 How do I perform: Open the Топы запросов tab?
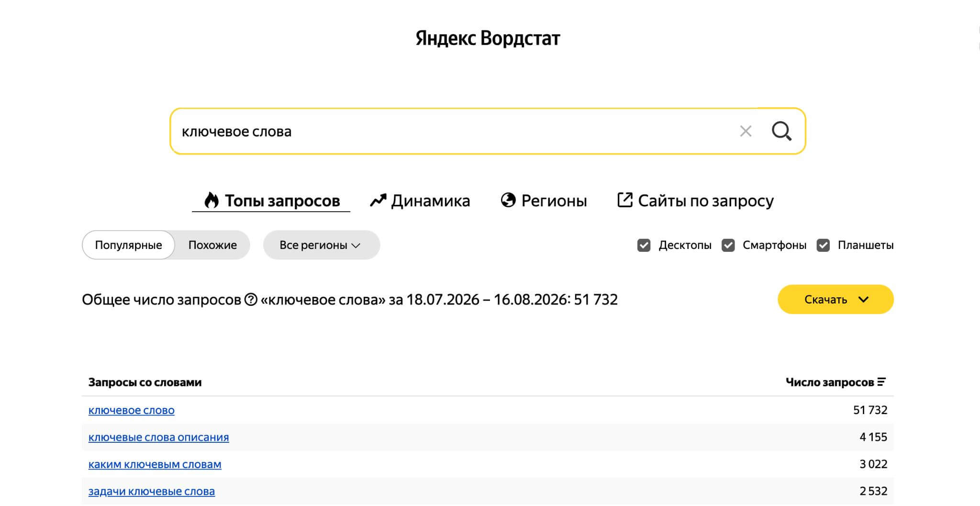[271, 201]
